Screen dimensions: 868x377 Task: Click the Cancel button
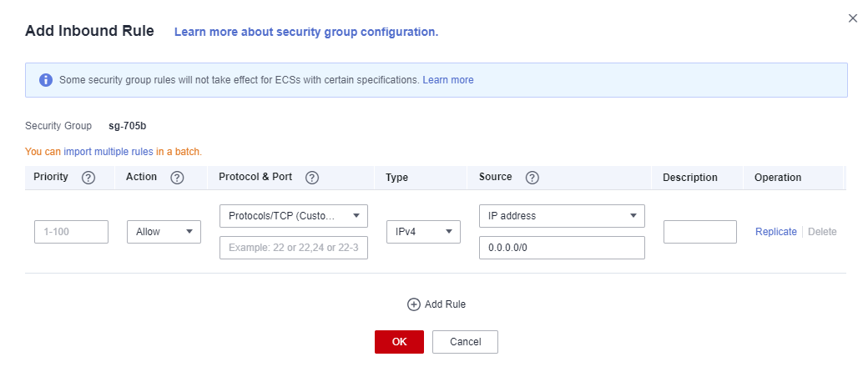click(x=465, y=342)
